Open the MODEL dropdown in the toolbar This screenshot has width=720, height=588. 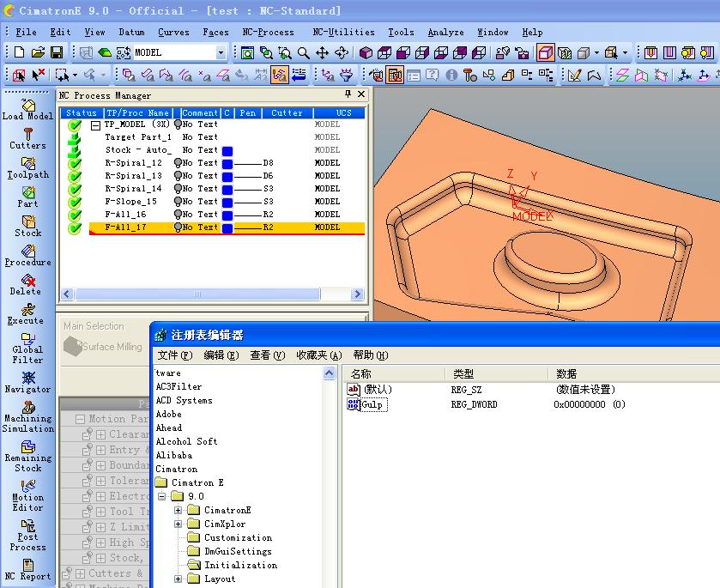[x=221, y=53]
